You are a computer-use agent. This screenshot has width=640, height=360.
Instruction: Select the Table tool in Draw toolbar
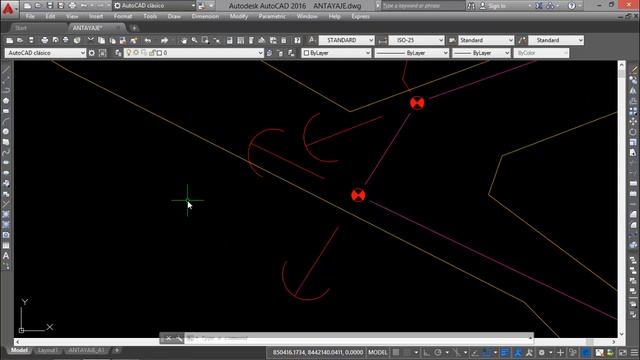[6, 245]
